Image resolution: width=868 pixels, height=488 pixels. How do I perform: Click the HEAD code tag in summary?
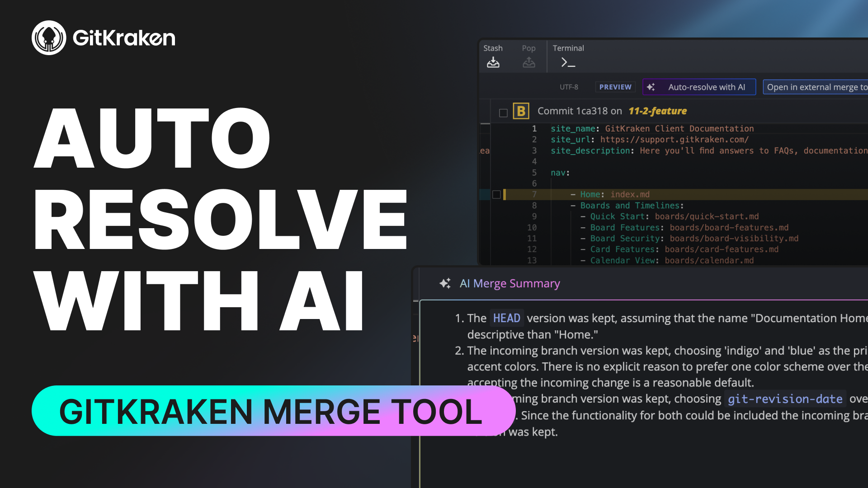pos(506,318)
